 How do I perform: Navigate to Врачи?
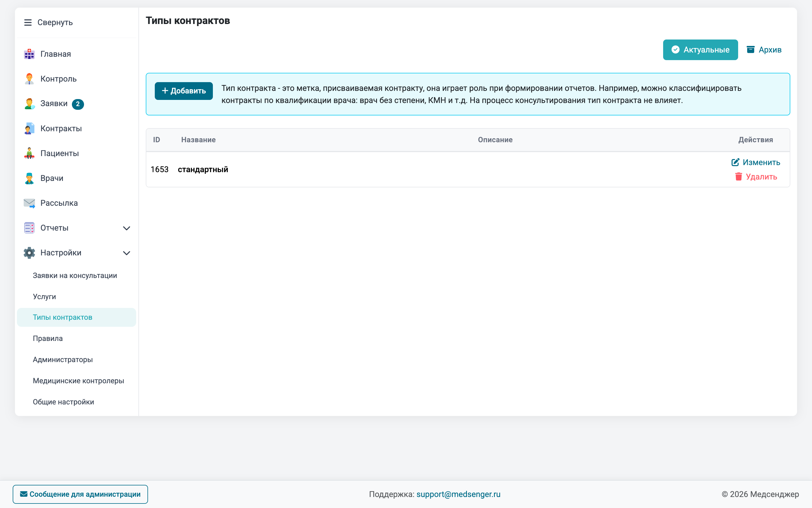(x=76, y=178)
